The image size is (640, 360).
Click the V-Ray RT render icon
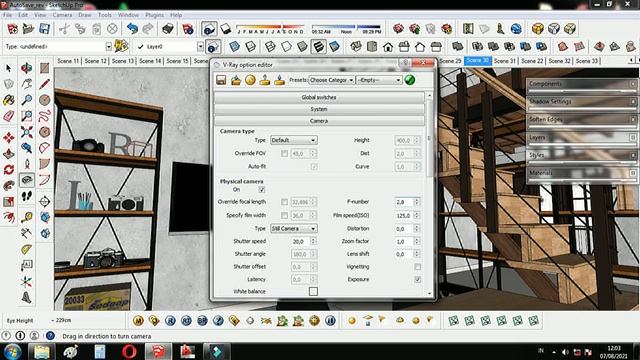click(x=186, y=321)
